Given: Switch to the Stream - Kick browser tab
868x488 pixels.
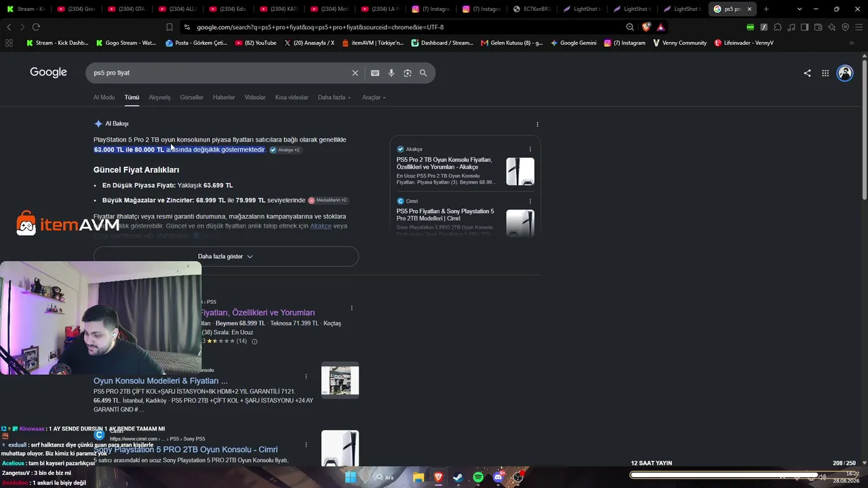Looking at the screenshot, I should pos(26,9).
